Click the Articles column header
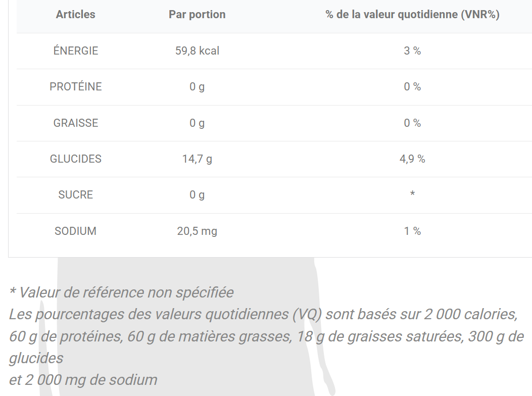This screenshot has width=532, height=396. click(75, 15)
